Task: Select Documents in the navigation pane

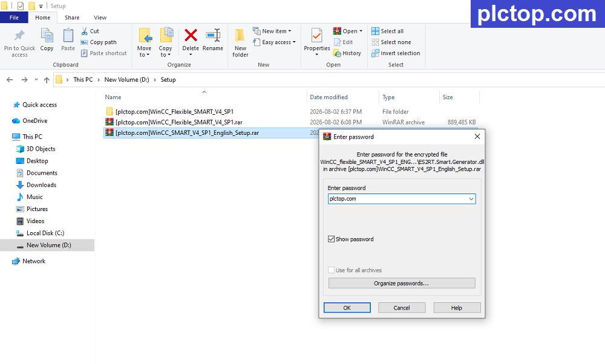Action: (x=37, y=173)
